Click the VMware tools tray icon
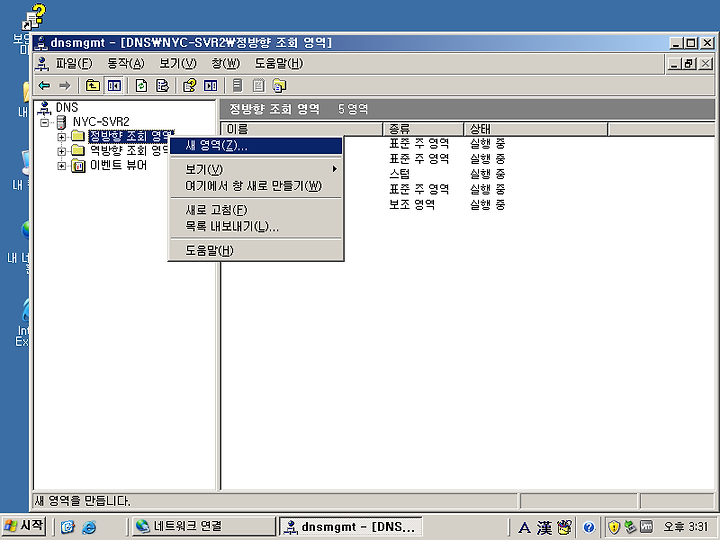Viewport: 720px width, 540px height. pos(647,527)
